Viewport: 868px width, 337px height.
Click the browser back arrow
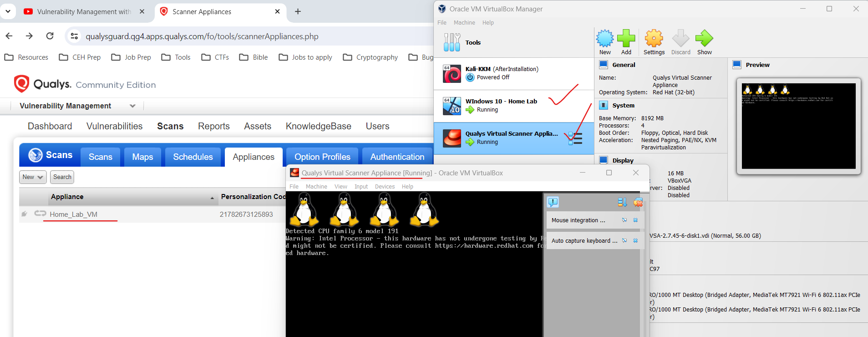pos(9,36)
